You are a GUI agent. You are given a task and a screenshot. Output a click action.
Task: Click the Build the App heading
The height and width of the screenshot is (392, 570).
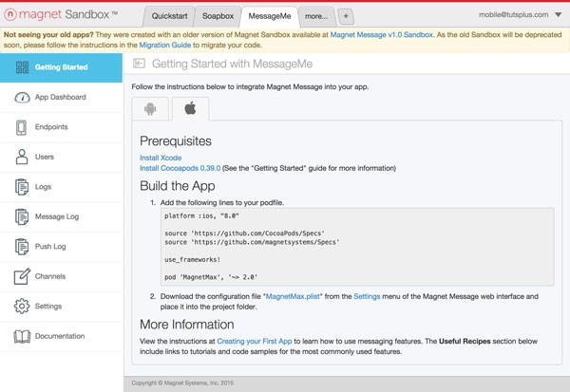coord(178,186)
